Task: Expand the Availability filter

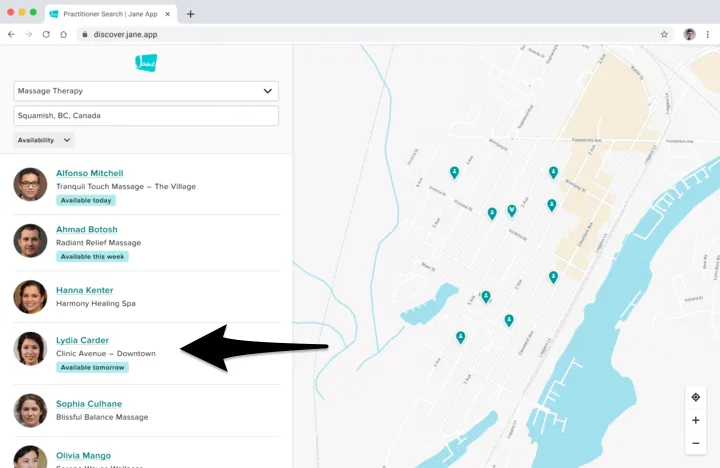Action: tap(44, 140)
